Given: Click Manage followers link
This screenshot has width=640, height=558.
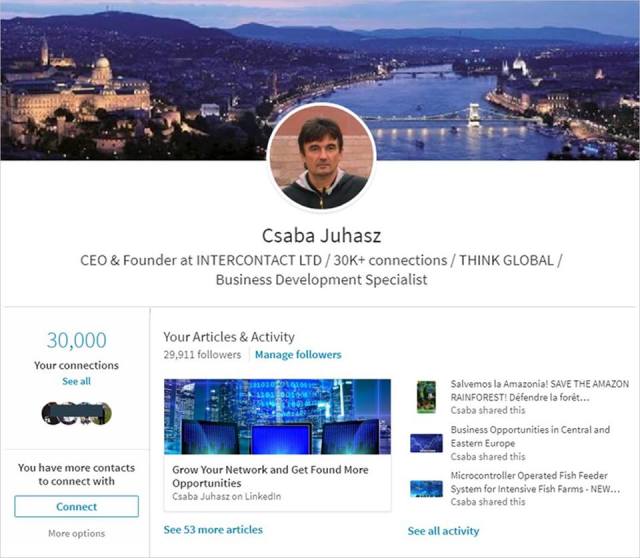Looking at the screenshot, I should pyautogui.click(x=298, y=355).
